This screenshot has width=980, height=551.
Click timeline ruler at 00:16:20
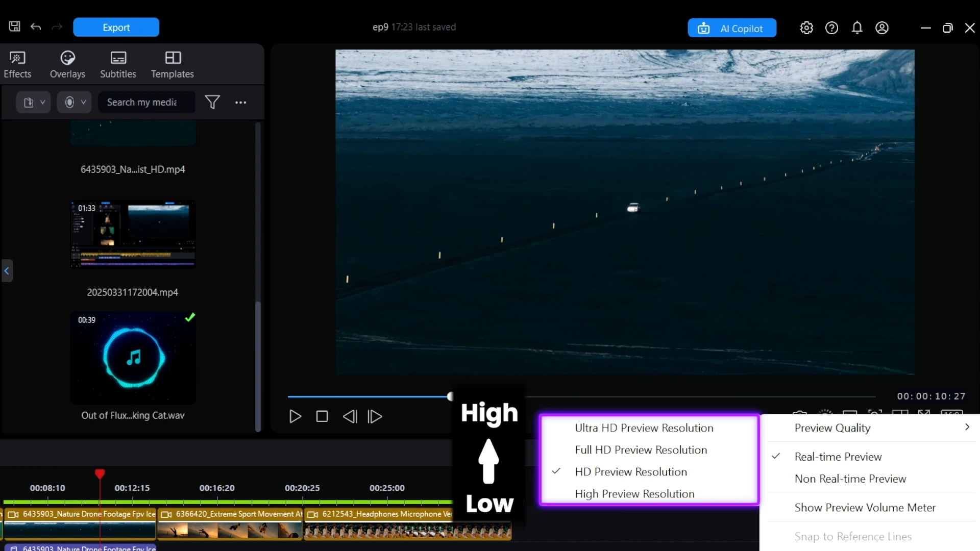[217, 488]
